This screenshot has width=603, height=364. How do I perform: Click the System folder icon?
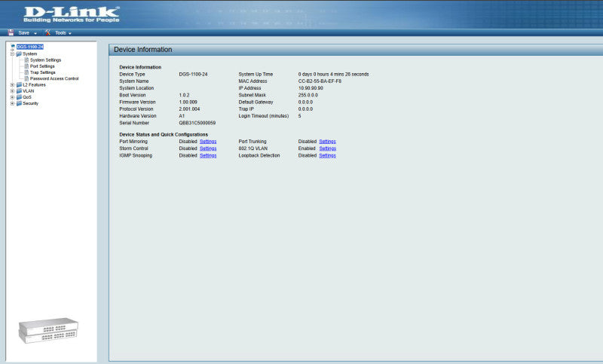coord(19,54)
